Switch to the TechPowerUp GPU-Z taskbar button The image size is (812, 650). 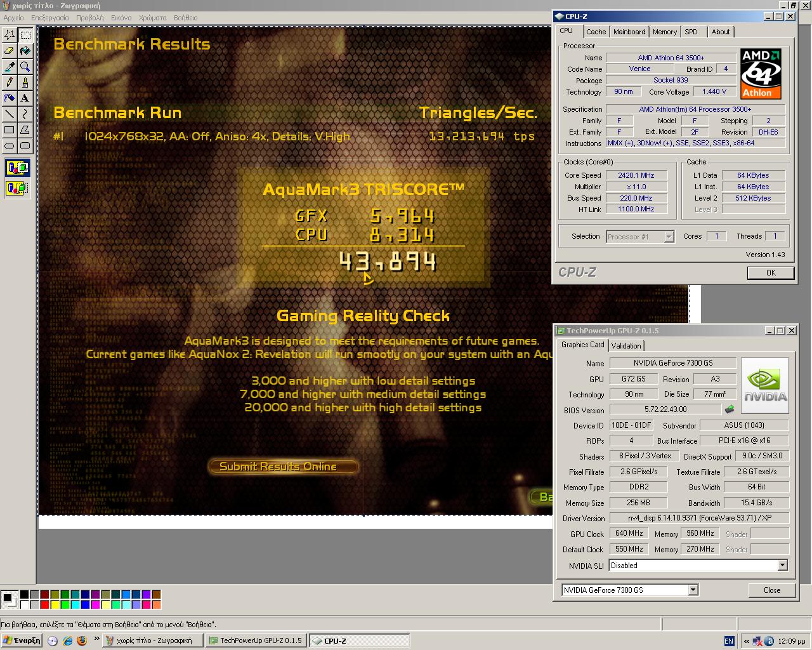(x=256, y=640)
